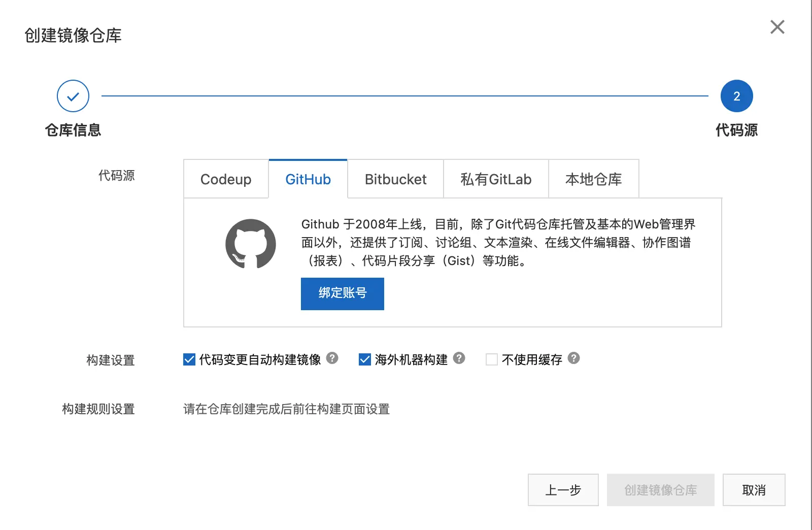Click the completed 仓库信息 step checkmark
Viewport: 812px width, 530px height.
(73, 96)
